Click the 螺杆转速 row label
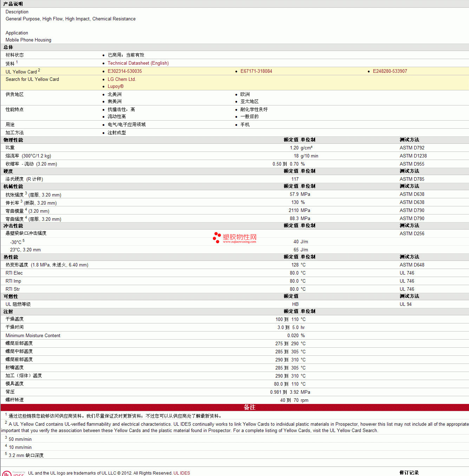The height and width of the screenshot is (476, 469). pos(14,400)
